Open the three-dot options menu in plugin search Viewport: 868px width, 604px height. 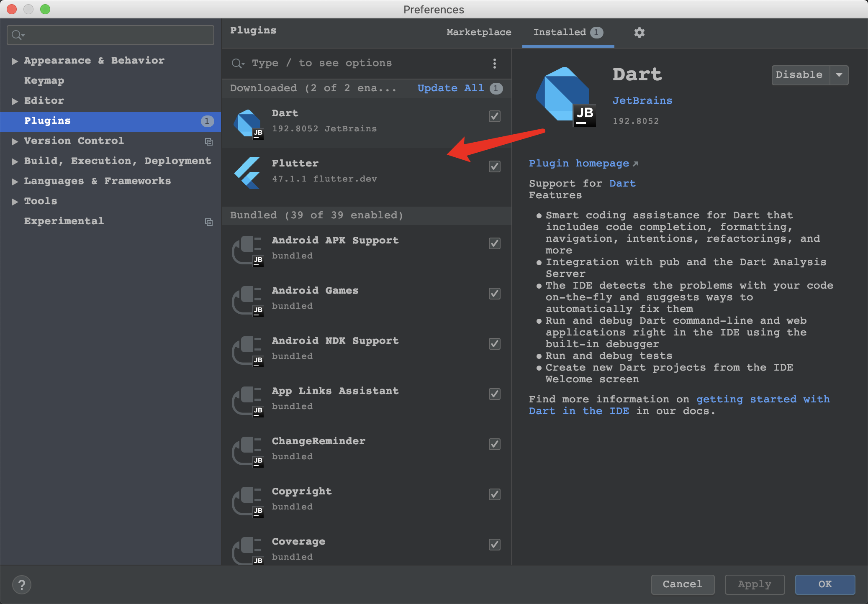[494, 64]
